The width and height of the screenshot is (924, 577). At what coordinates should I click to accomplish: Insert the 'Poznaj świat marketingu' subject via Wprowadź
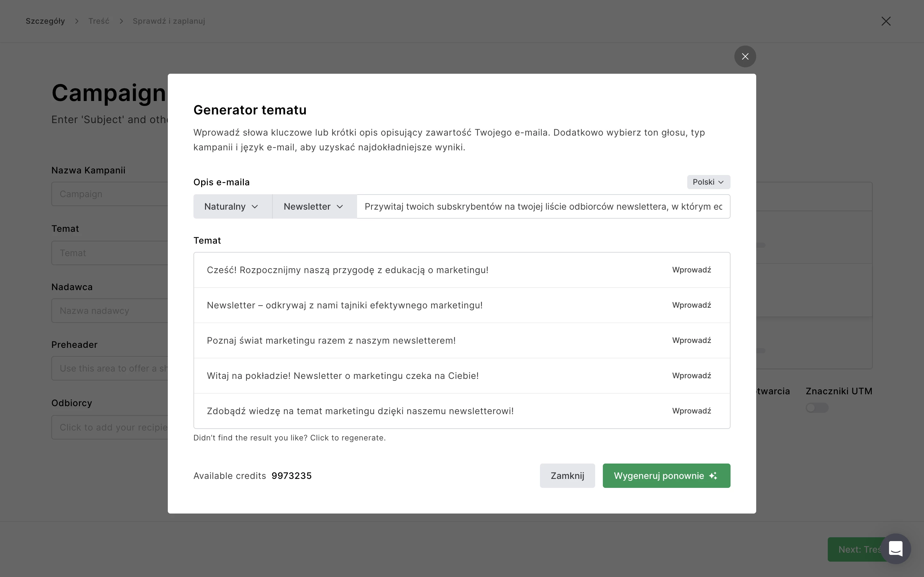[691, 340]
